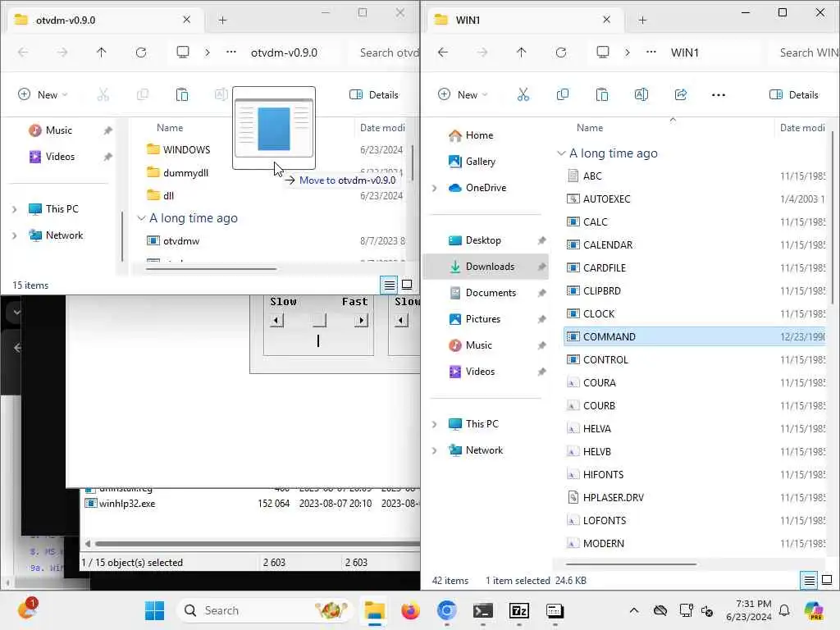Select the COMMAND file icon in WIN1

coord(573,336)
